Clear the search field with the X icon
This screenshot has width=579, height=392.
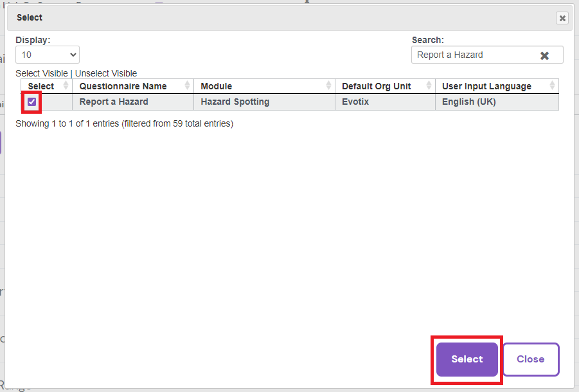tap(544, 55)
